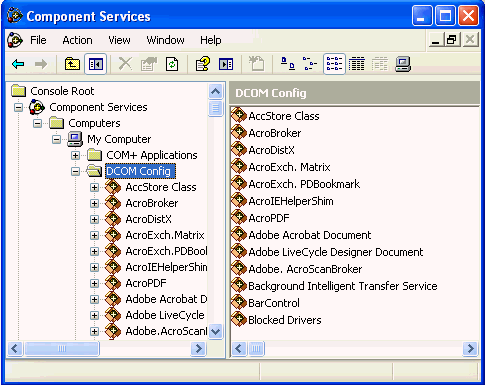This screenshot has height=385, width=485.
Task: Click tree pane vertical scroll down arrow
Action: [x=216, y=331]
